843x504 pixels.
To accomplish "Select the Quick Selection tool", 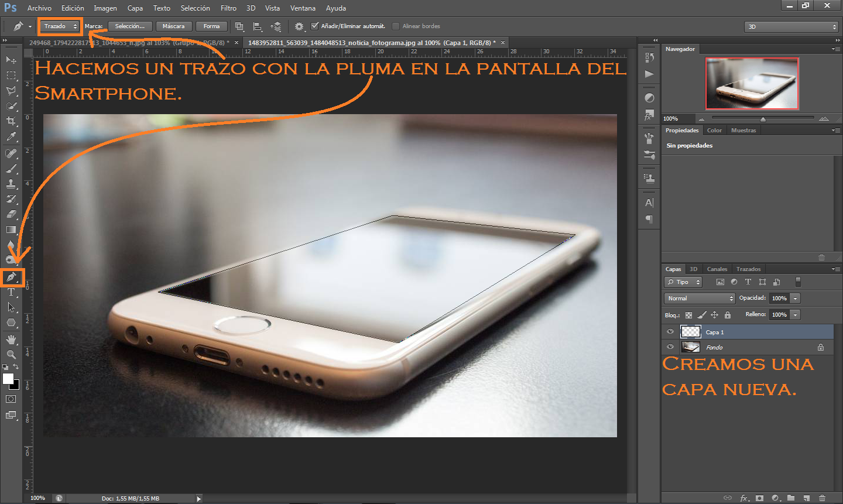I will pos(11,106).
